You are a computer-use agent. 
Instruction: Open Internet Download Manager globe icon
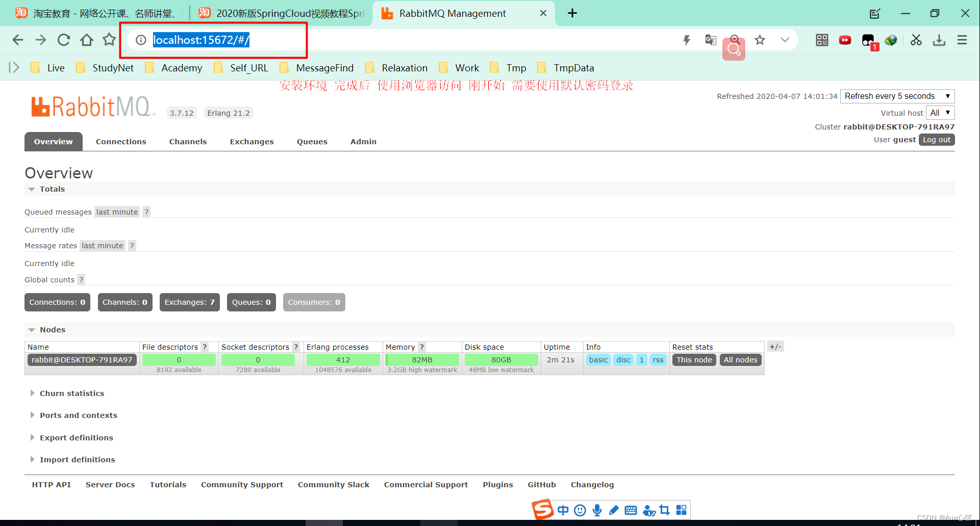point(891,40)
